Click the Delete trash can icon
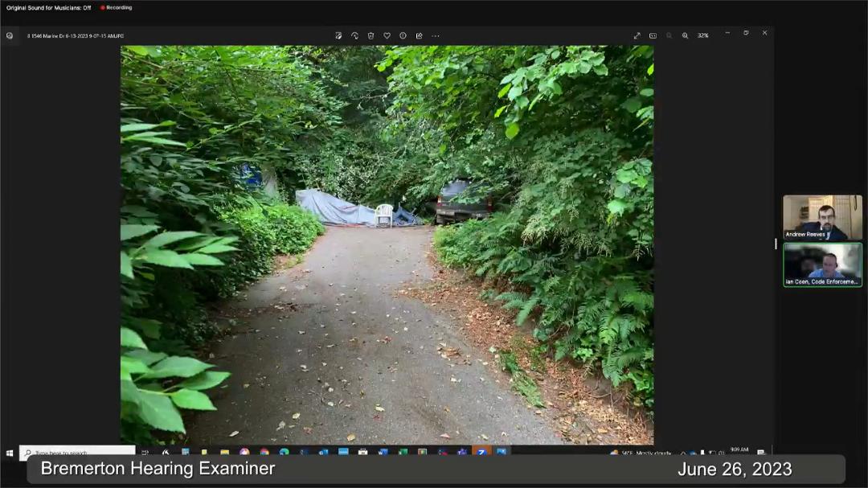Screen dimensions: 868x488 pyautogui.click(x=371, y=35)
